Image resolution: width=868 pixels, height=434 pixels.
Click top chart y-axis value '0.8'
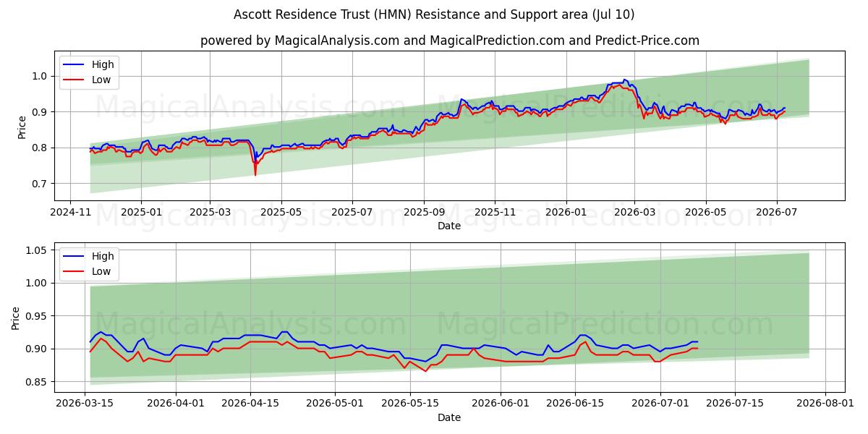(41, 148)
